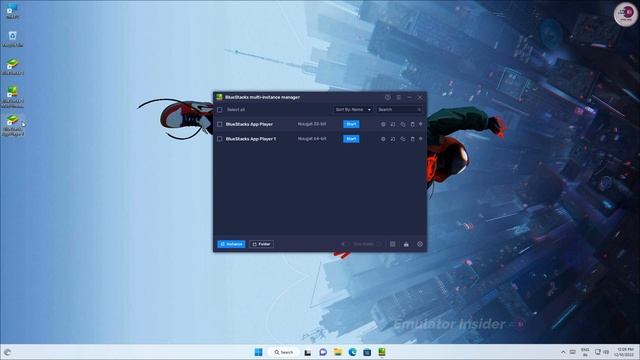640x360 pixels.
Task: Click the Instance button to create new instance
Action: pos(231,244)
